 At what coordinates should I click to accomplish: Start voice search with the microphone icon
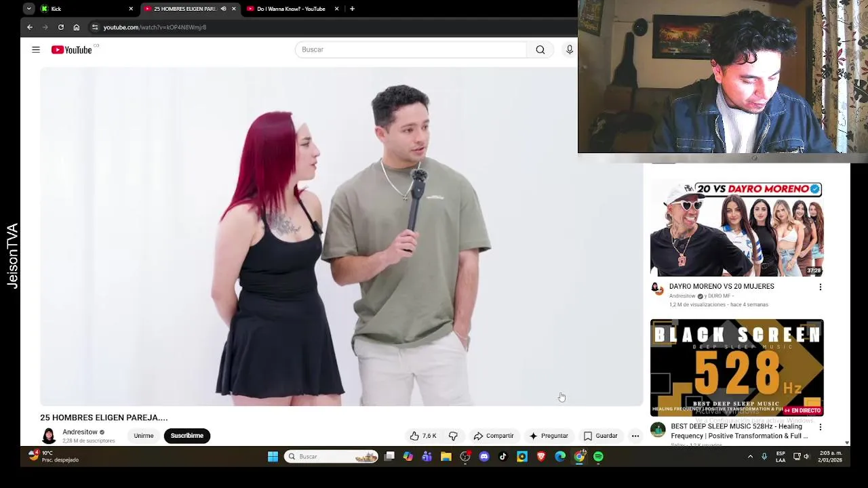(x=570, y=49)
